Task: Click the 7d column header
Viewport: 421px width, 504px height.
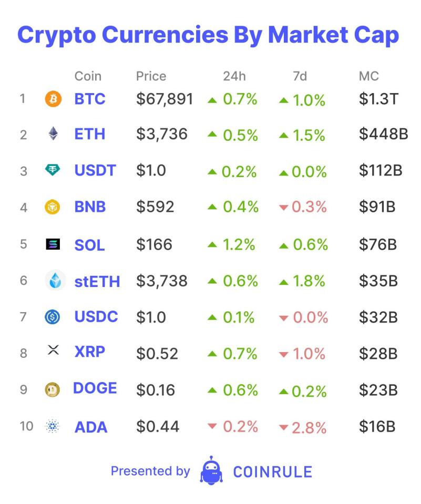Action: tap(300, 76)
